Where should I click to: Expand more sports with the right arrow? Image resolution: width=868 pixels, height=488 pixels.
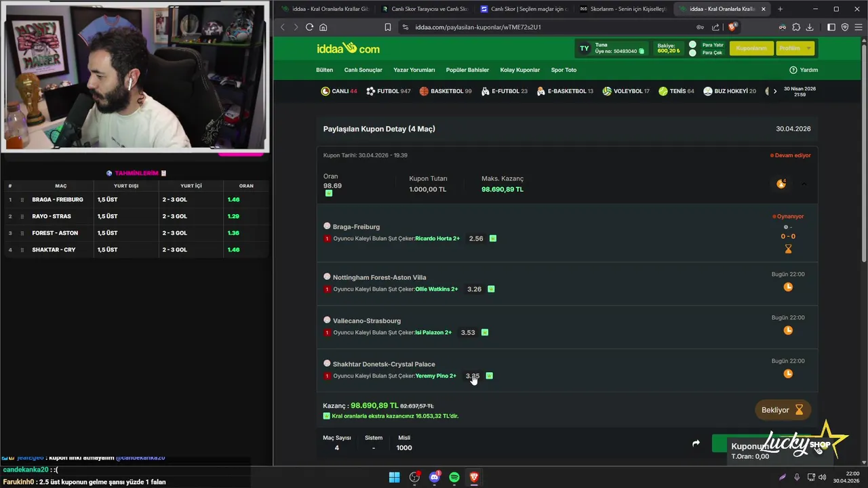pyautogui.click(x=775, y=91)
